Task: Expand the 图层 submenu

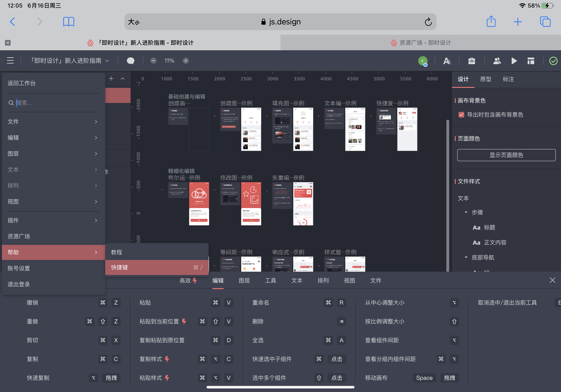Action: (x=53, y=154)
